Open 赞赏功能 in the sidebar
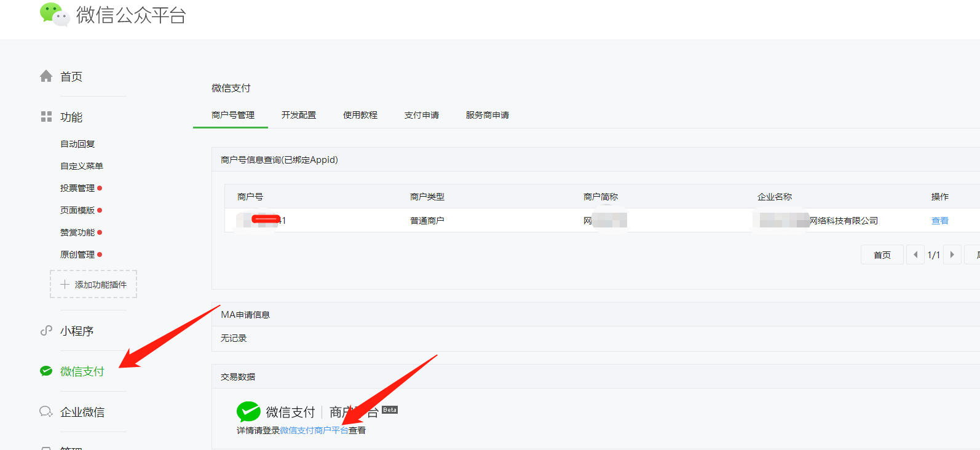Screen dimensions: 980x450 click(77, 232)
